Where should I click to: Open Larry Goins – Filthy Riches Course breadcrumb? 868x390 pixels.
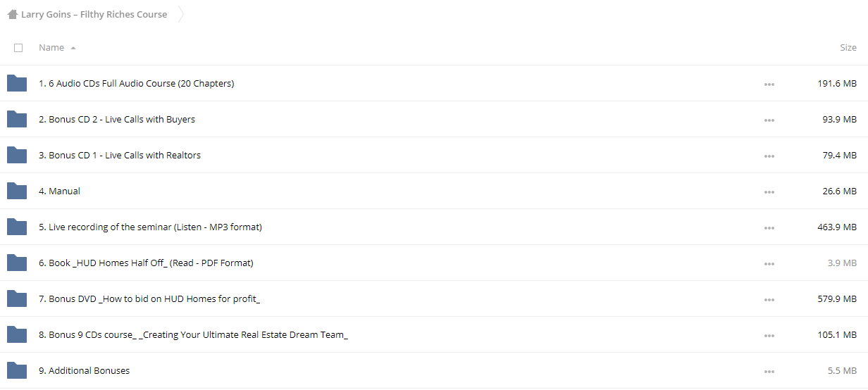pos(94,14)
